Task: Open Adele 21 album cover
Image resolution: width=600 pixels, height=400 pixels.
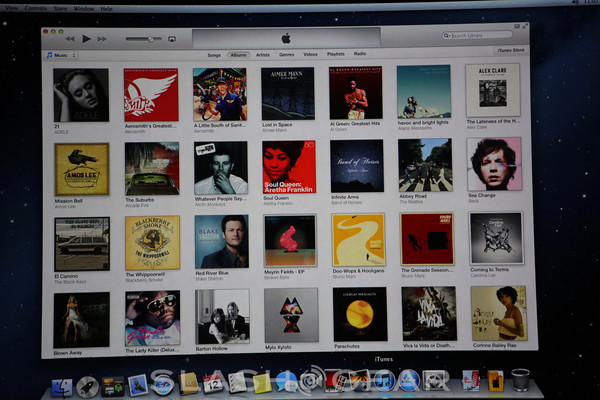Action: pos(81,95)
